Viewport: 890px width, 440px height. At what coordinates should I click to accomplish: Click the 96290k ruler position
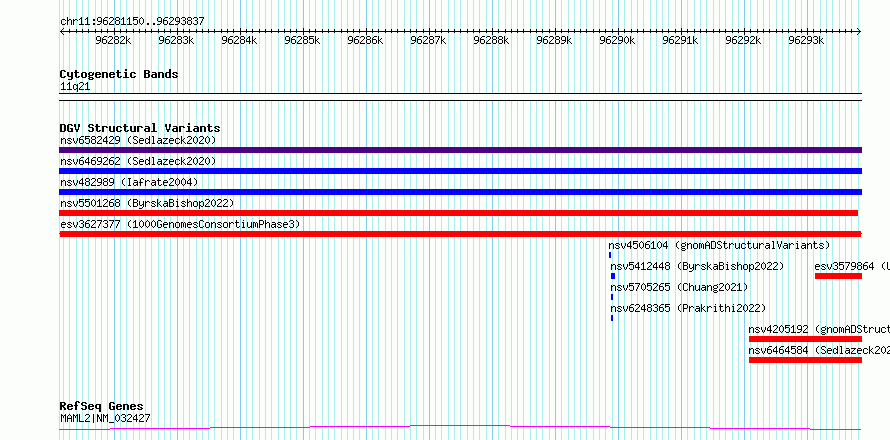coord(618,40)
